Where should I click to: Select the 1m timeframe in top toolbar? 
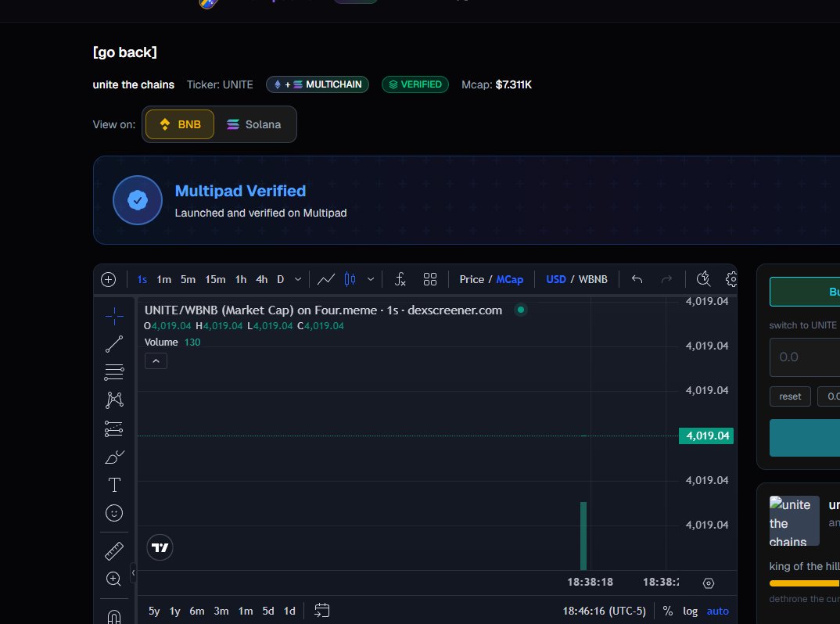click(164, 280)
